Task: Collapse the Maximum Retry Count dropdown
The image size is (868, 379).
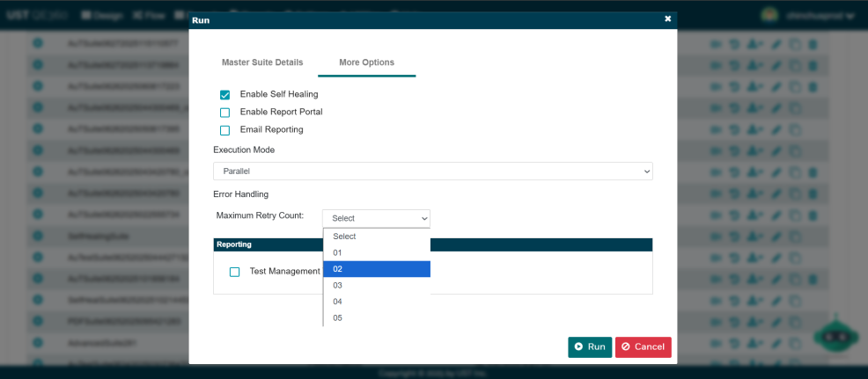Action: pyautogui.click(x=376, y=218)
